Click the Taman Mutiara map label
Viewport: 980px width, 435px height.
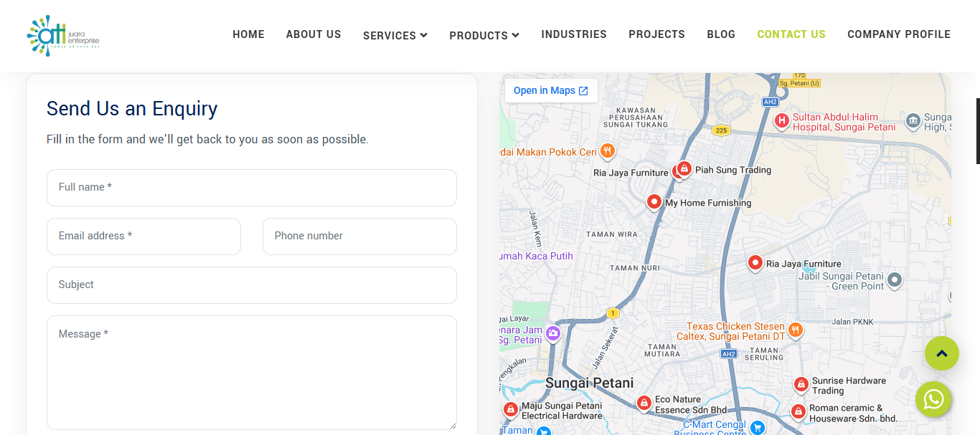(x=662, y=350)
